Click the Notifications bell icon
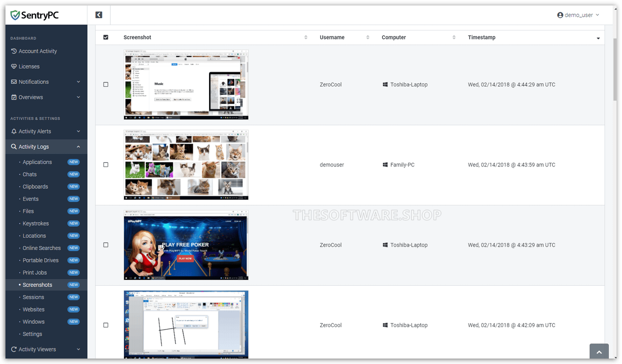Image resolution: width=622 pixels, height=364 pixels. [x=14, y=81]
